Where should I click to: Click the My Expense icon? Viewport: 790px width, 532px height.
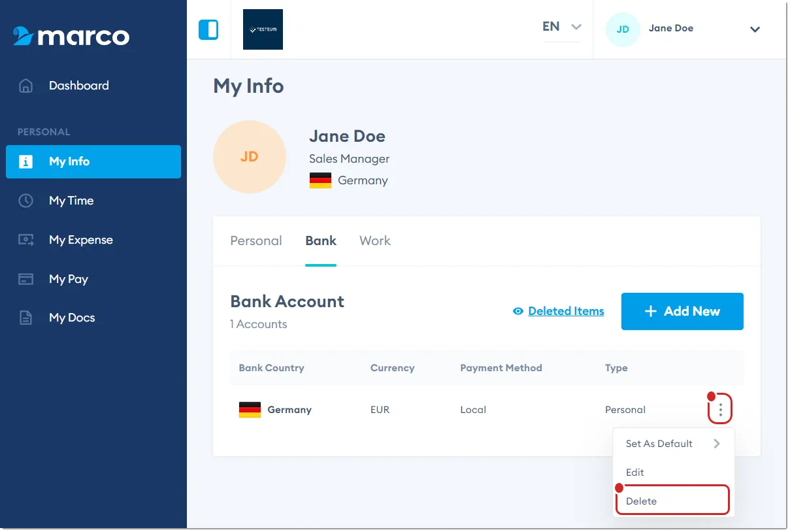25,240
